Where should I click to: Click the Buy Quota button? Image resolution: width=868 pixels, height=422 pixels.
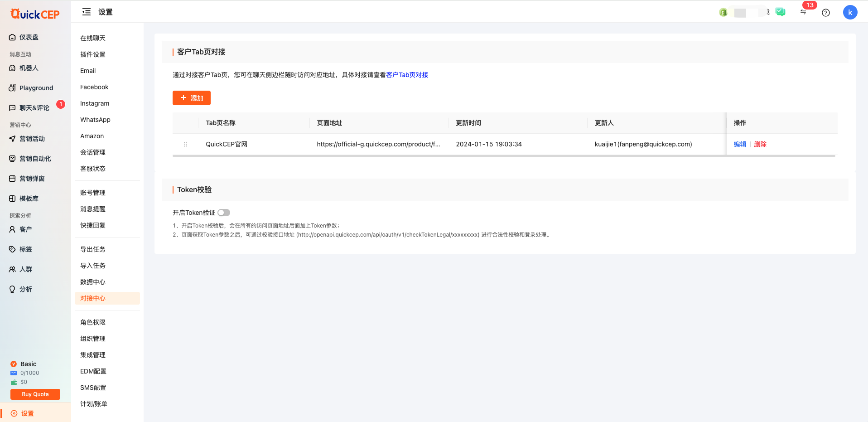point(35,394)
